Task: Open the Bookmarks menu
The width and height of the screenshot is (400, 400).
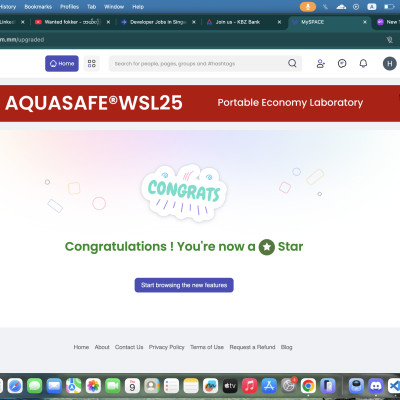Action: click(x=38, y=7)
